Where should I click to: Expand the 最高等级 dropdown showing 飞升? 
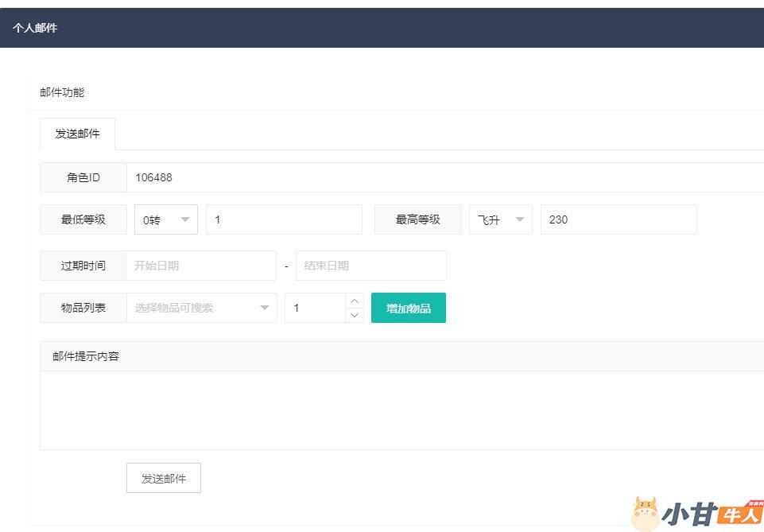click(x=500, y=219)
